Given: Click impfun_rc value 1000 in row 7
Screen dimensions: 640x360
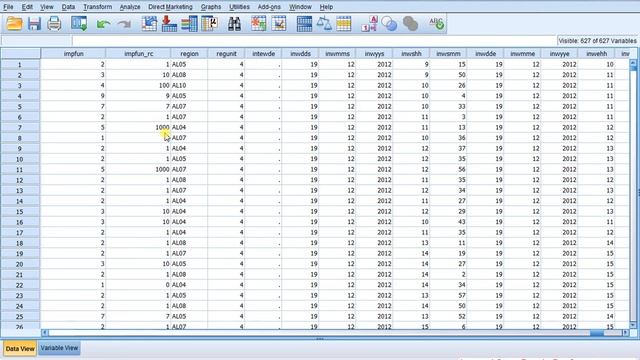Looking at the screenshot, I should 138,127.
